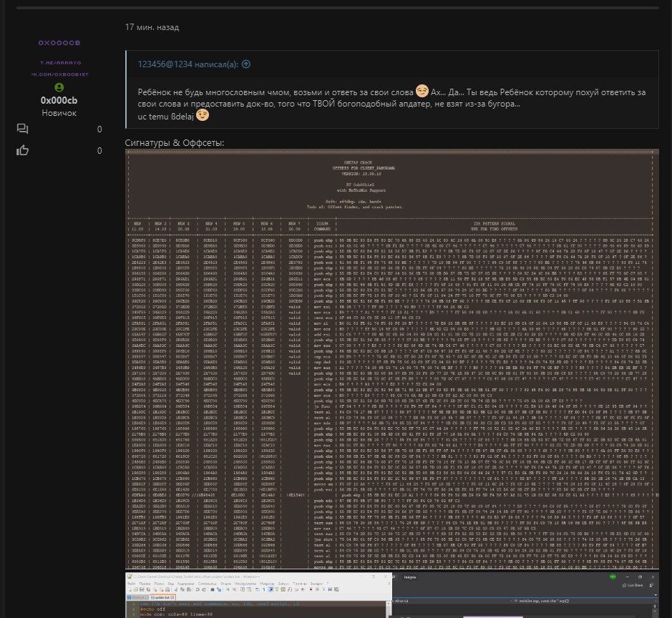
Task: Jump to the quoted post via up-arrow icon
Action: click(x=246, y=64)
